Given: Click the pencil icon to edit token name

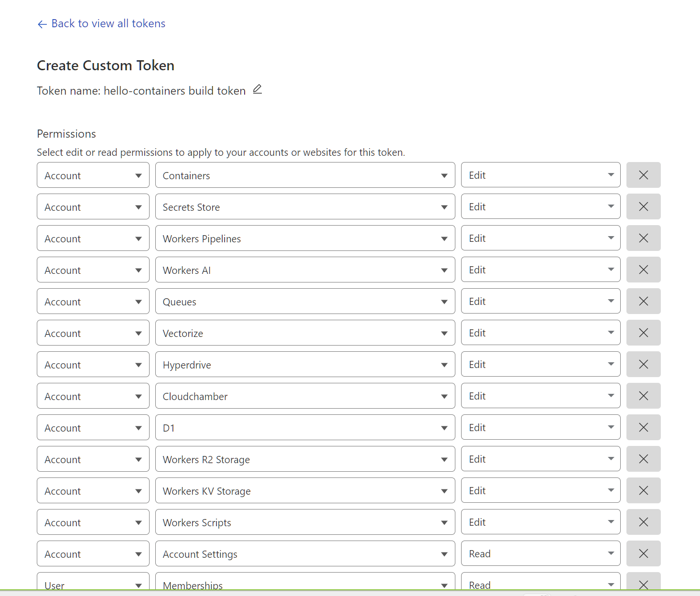Looking at the screenshot, I should pyautogui.click(x=258, y=89).
